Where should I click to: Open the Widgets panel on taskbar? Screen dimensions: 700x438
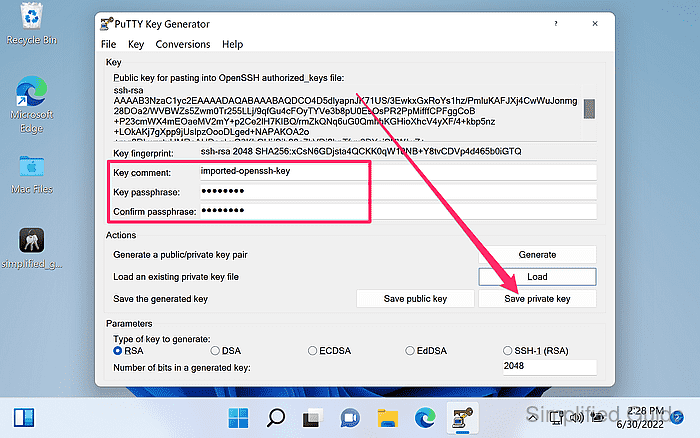point(24,418)
